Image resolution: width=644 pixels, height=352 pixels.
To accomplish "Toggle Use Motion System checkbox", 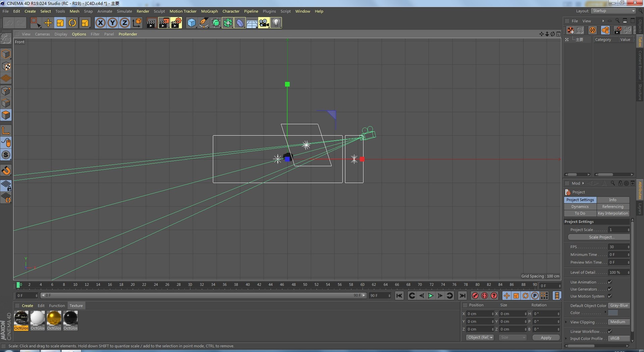I will point(610,296).
